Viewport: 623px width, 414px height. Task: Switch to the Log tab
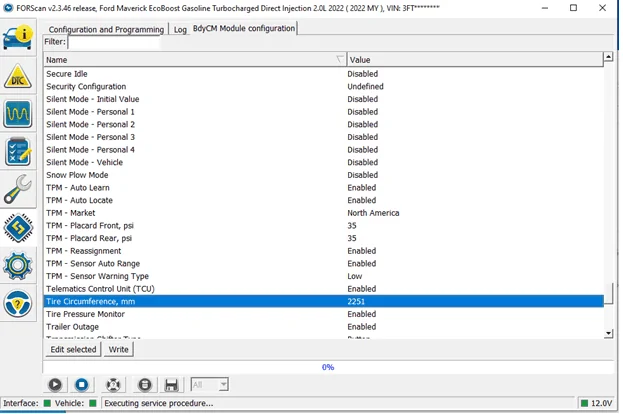180,29
